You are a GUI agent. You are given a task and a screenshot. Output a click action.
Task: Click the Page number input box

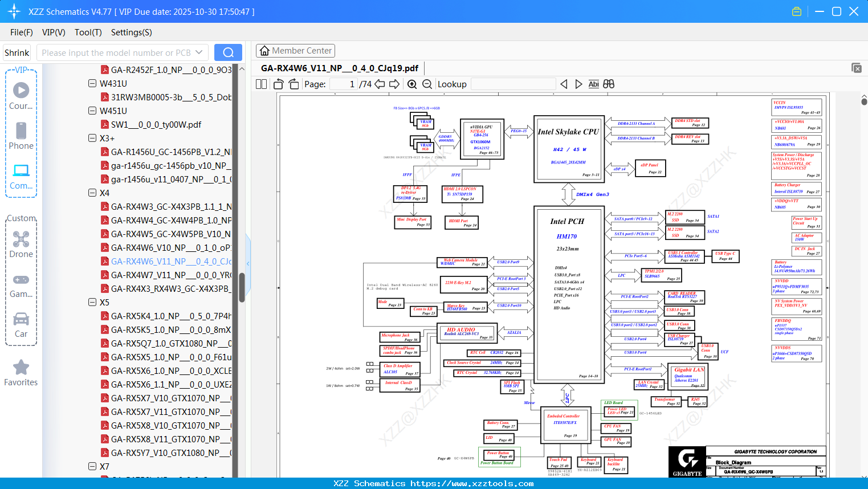pyautogui.click(x=343, y=84)
